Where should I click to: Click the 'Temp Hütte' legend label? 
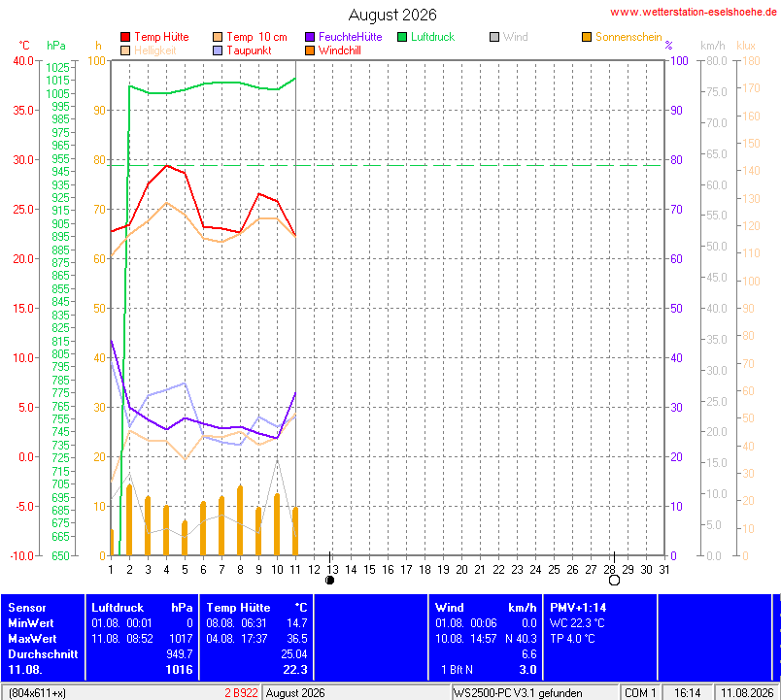coord(161,37)
